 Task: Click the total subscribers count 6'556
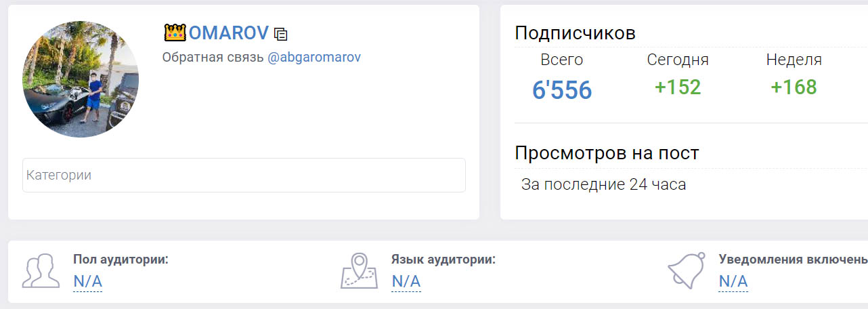(x=562, y=89)
